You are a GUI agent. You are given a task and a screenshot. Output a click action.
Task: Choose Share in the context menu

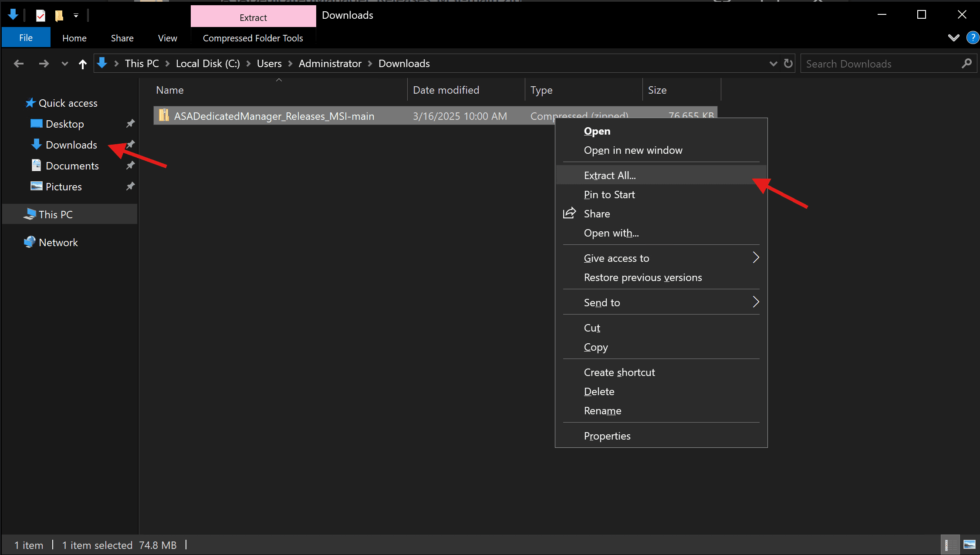661,214
